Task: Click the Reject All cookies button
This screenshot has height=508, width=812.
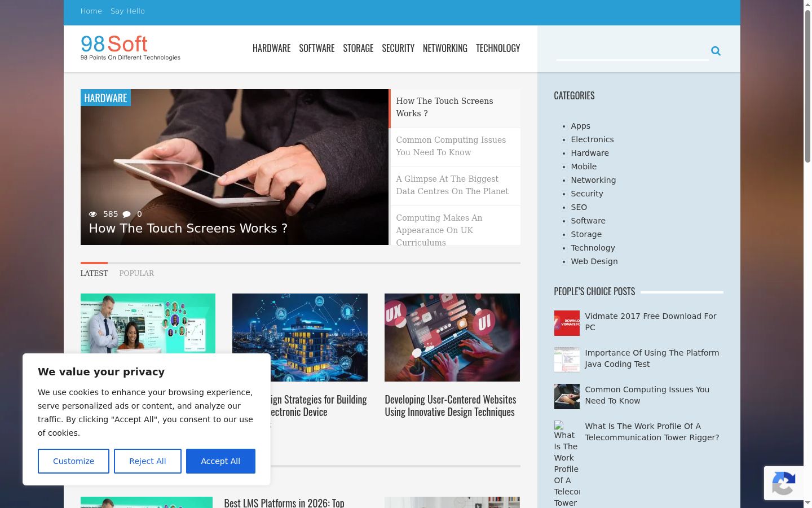Action: [148, 461]
